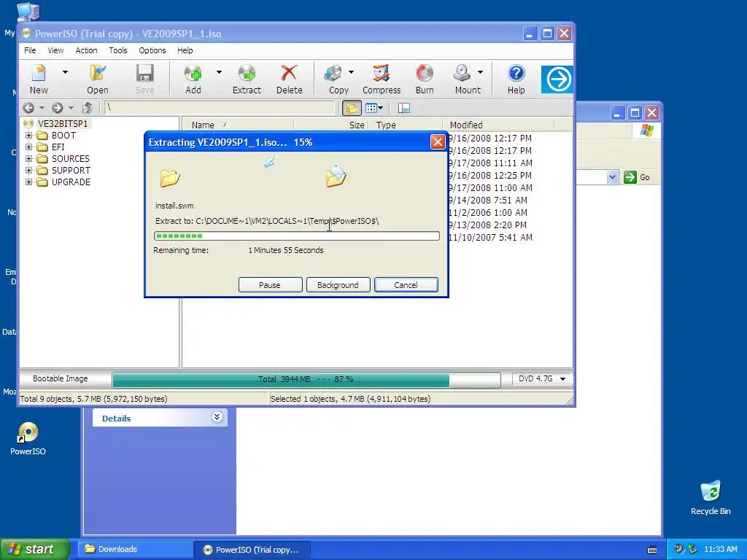Viewport: 747px width, 560px height.
Task: Select the SOURCES folder in the tree
Action: [x=71, y=158]
